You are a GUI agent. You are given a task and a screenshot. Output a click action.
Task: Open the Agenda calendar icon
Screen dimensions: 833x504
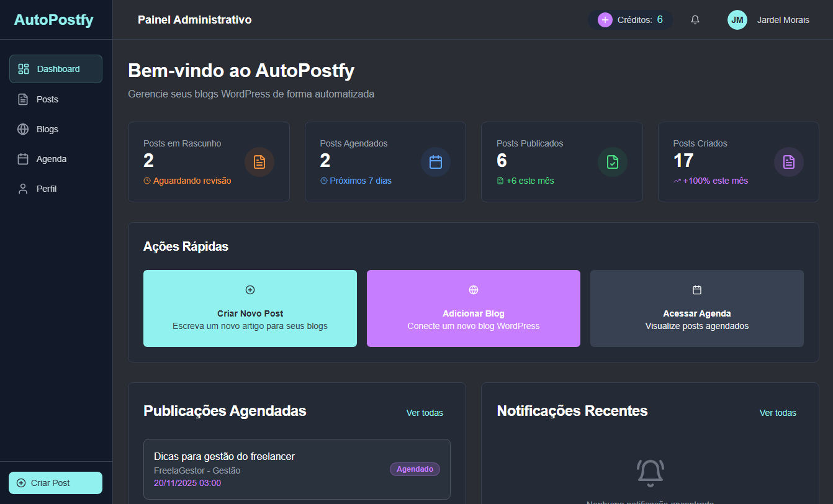point(22,158)
